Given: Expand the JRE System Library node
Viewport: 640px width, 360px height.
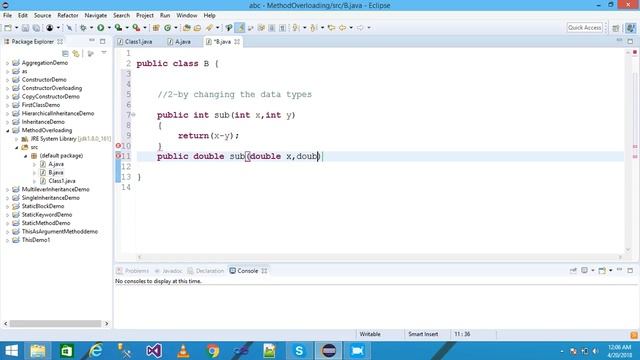Looking at the screenshot, I should pos(16,139).
